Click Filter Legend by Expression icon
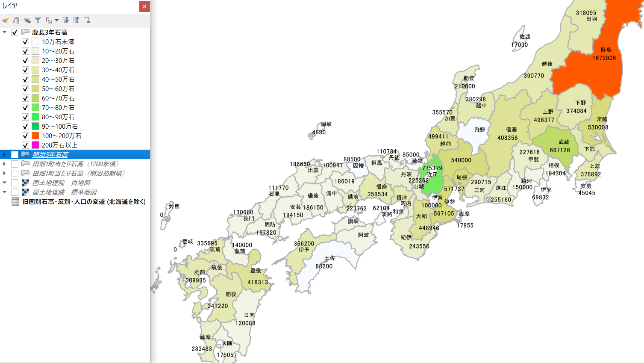 48,20
